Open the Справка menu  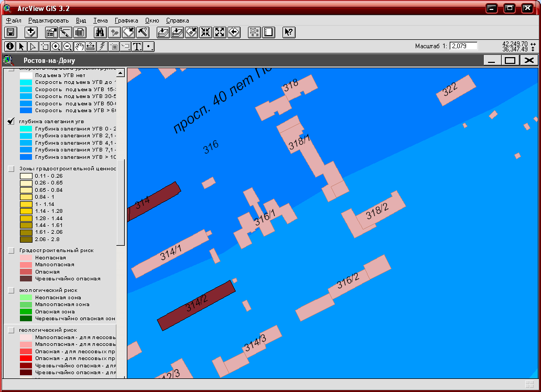pyautogui.click(x=177, y=20)
